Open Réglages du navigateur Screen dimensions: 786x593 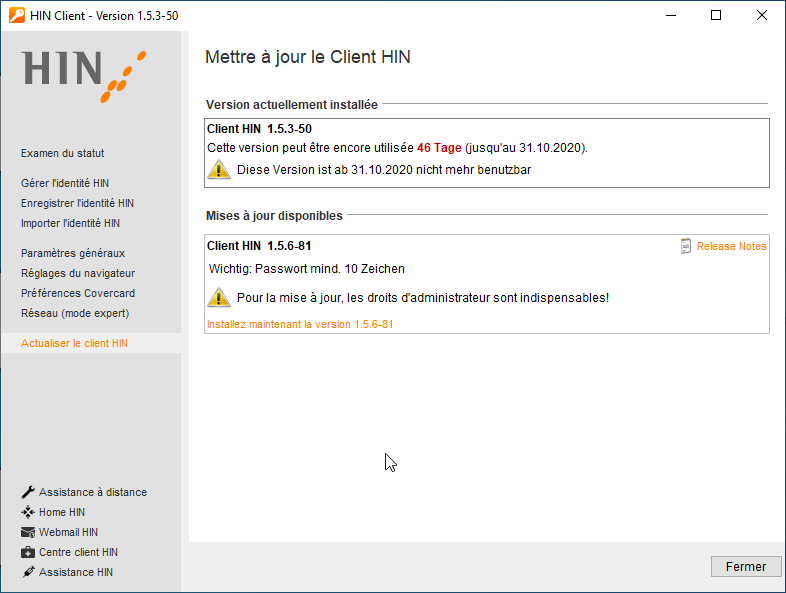[78, 274]
